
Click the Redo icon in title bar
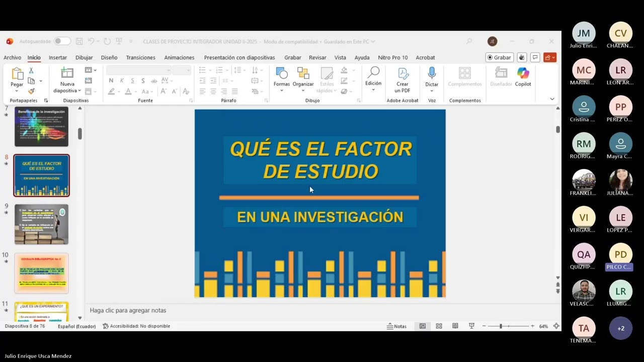tap(107, 41)
